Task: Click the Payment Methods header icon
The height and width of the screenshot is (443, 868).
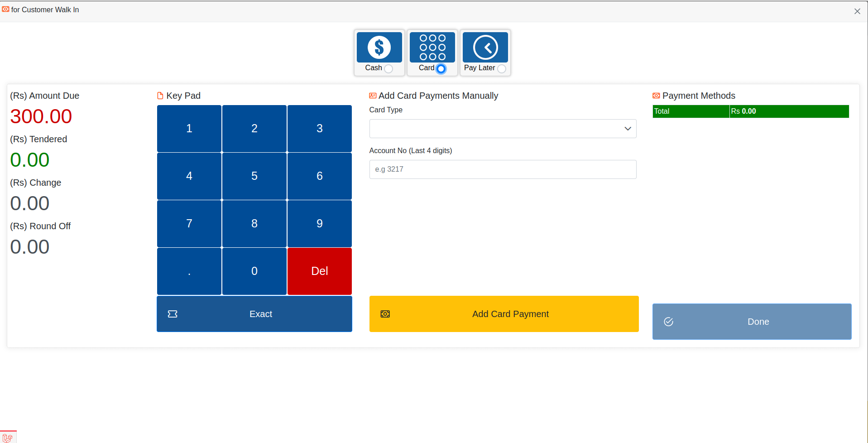Action: (656, 96)
